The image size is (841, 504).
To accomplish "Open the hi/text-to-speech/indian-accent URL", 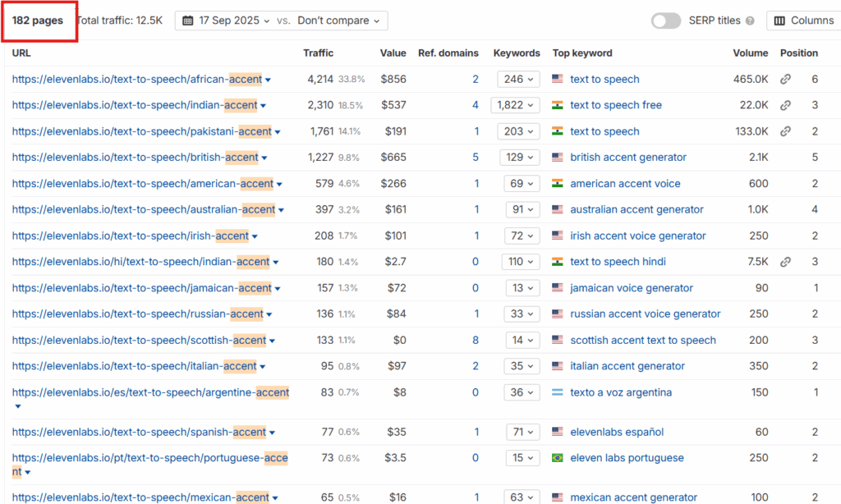I will click(x=140, y=262).
